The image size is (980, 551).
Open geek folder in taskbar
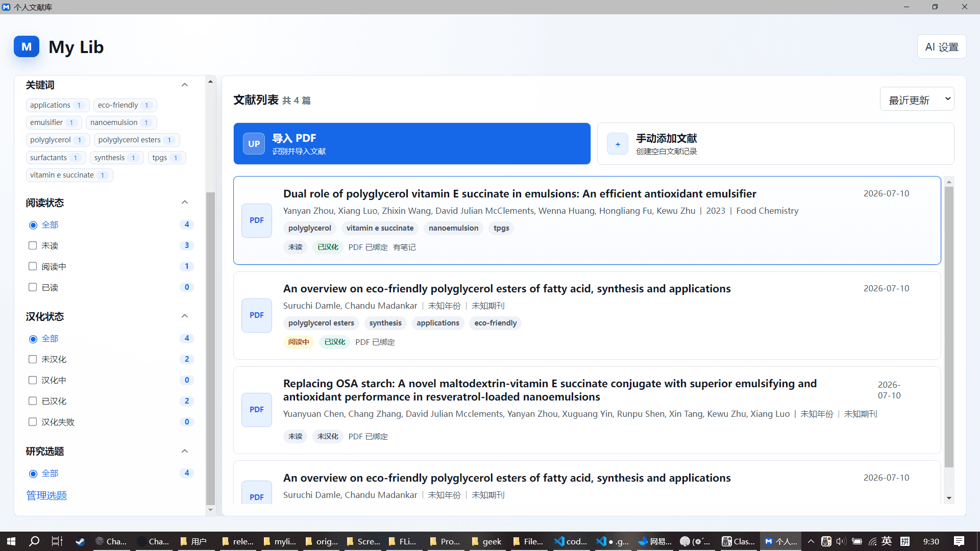[486, 541]
